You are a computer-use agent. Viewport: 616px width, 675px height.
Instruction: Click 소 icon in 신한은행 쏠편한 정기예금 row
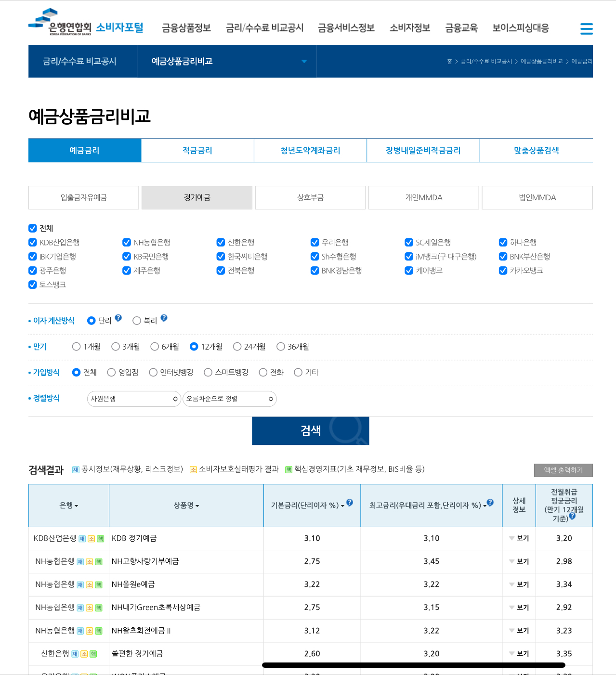pyautogui.click(x=84, y=654)
